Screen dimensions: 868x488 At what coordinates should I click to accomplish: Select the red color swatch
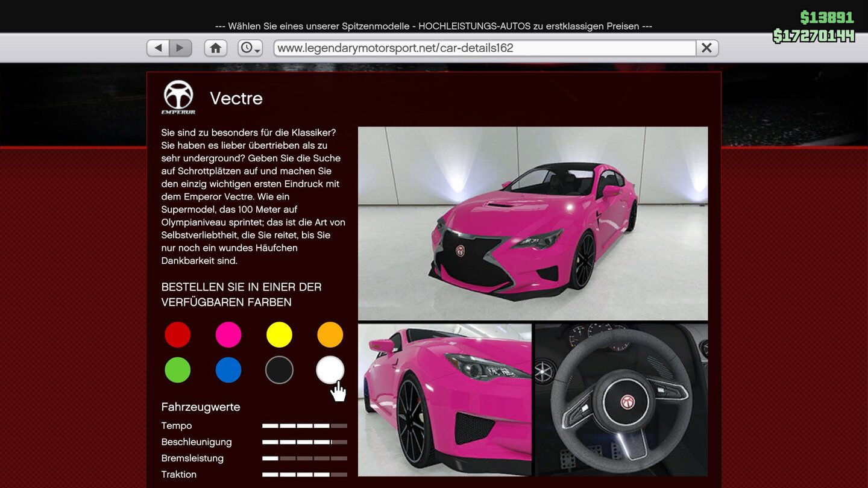(x=178, y=335)
